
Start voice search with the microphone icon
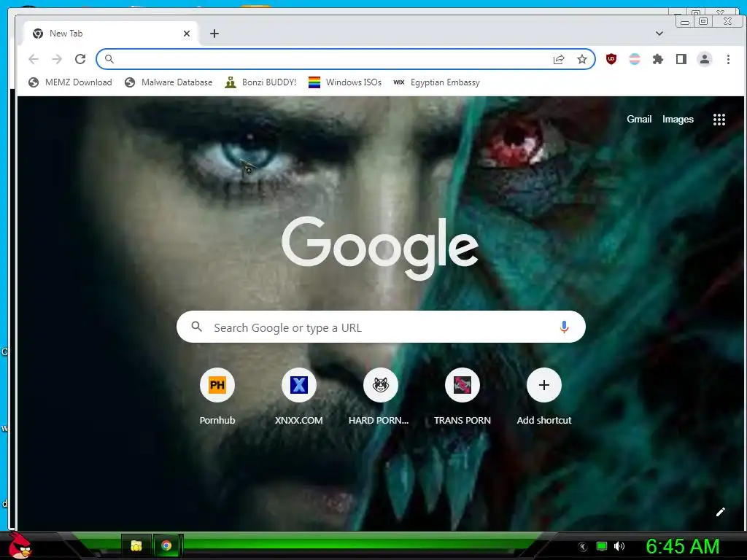coord(564,327)
